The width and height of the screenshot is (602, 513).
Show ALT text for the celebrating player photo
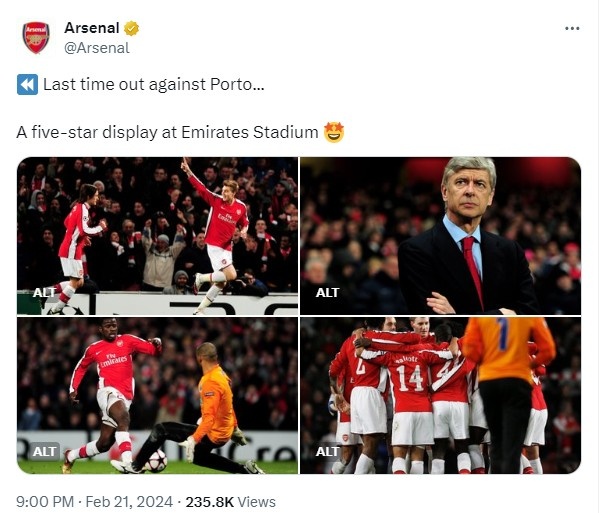pos(34,293)
